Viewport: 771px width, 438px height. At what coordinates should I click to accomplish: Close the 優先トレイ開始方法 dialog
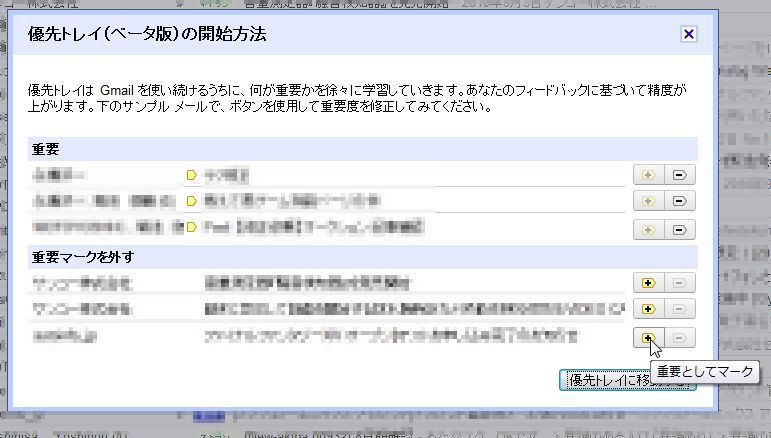(689, 34)
